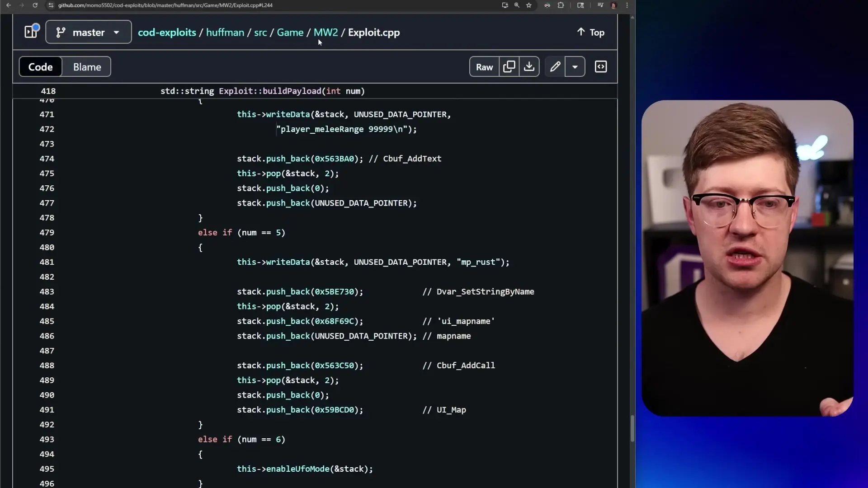Click the incognito-style glasses extension icon
The height and width of the screenshot is (488, 868).
pyautogui.click(x=547, y=5)
